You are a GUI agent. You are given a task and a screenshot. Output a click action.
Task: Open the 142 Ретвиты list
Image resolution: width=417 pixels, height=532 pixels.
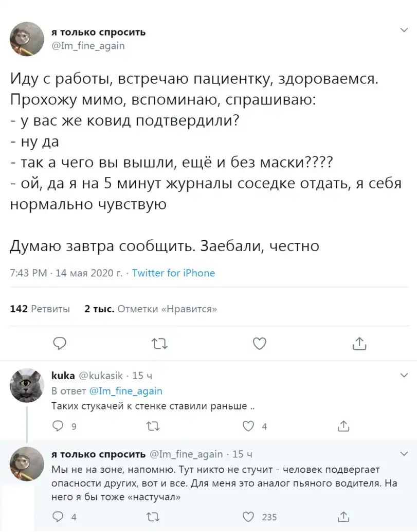coord(40,309)
